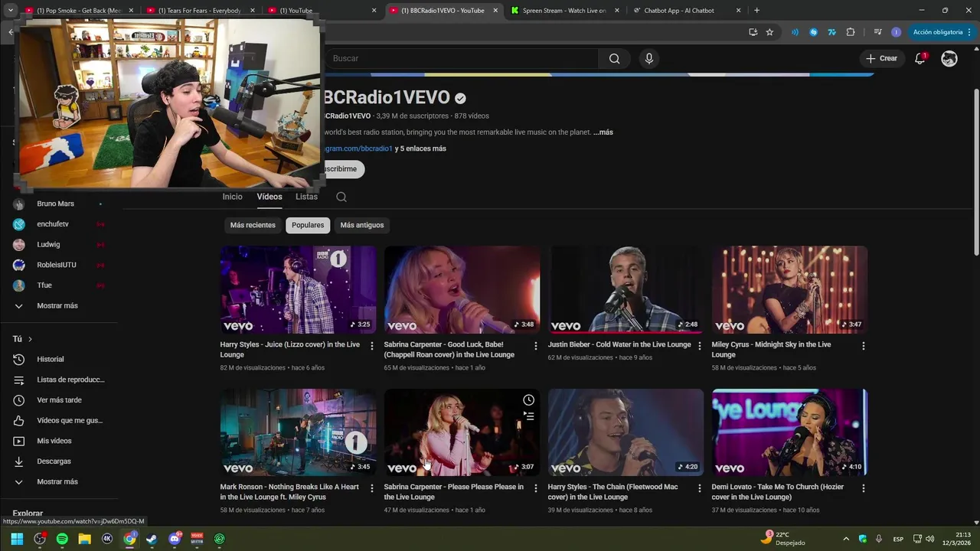
Task: Switch to Tears For Fears browser tab
Action: coord(199,11)
